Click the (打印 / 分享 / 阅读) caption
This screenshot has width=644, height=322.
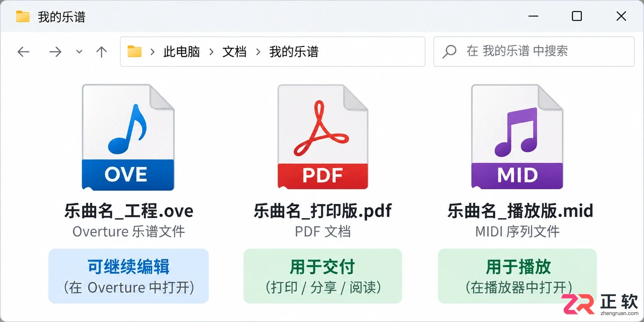pyautogui.click(x=323, y=287)
